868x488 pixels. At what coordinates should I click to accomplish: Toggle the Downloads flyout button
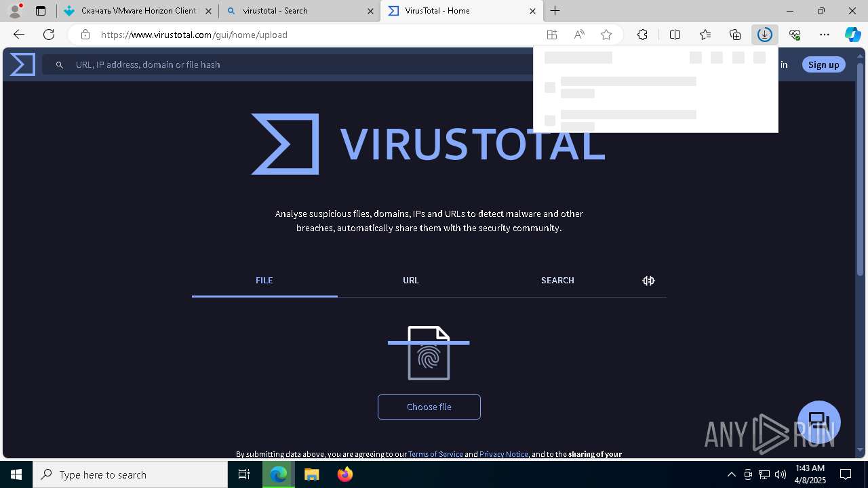pyautogui.click(x=765, y=35)
